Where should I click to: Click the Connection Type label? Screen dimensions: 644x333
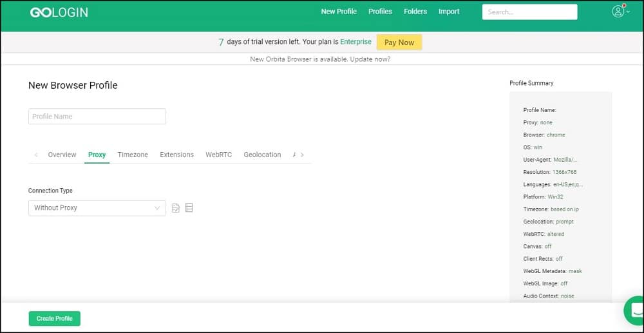pos(50,191)
